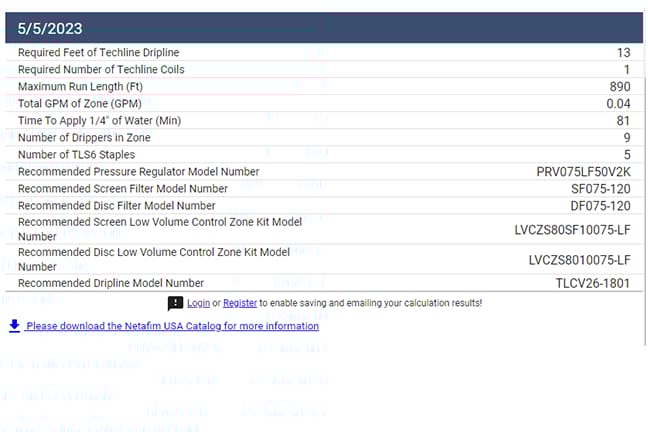Click screen zone kit model LVCZS80SF10075-LF
The image size is (648, 432).
(x=572, y=230)
